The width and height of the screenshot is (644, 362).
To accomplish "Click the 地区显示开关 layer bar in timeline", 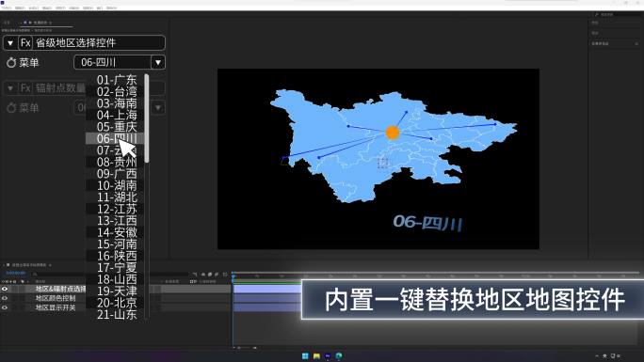I will [267, 307].
